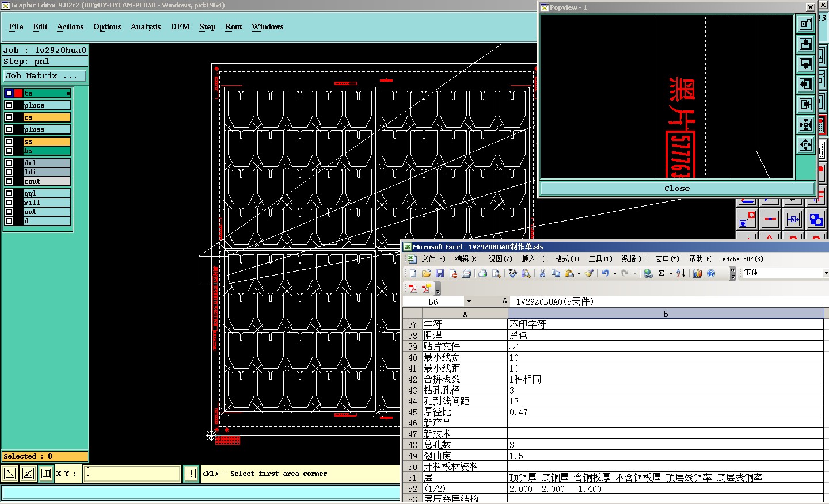Open Excel Print Preview icon
Image resolution: width=829 pixels, height=504 pixels.
[x=496, y=273]
